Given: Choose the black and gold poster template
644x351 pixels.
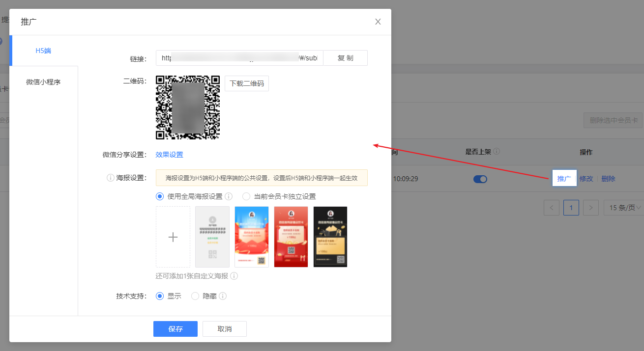Looking at the screenshot, I should click(x=330, y=237).
